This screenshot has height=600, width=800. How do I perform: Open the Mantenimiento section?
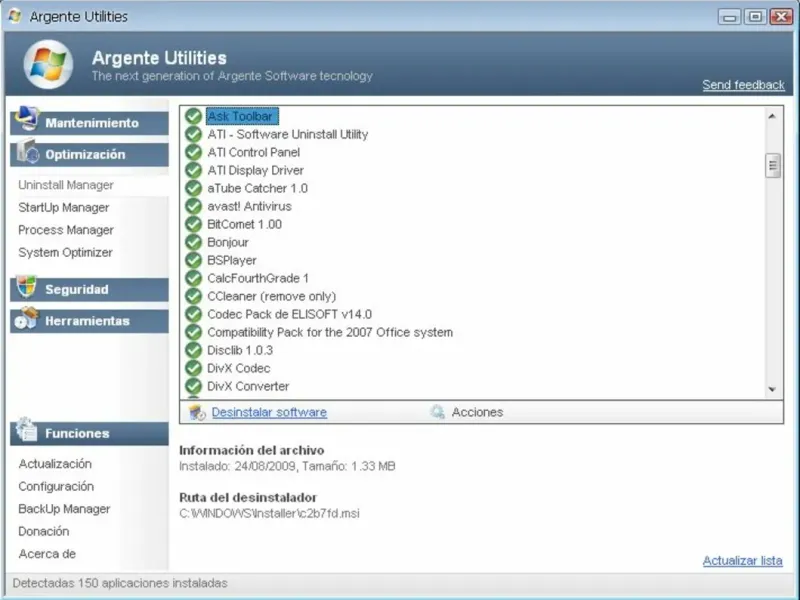click(x=89, y=123)
